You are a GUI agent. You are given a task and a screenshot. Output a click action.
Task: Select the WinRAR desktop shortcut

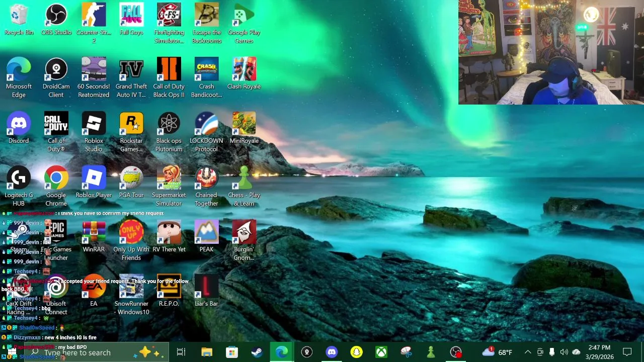[x=94, y=237]
